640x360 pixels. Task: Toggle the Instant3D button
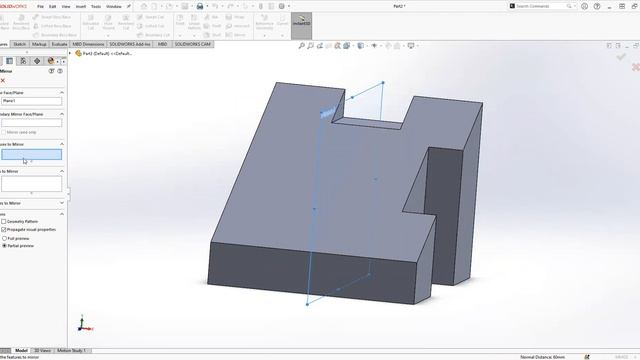[x=302, y=25]
